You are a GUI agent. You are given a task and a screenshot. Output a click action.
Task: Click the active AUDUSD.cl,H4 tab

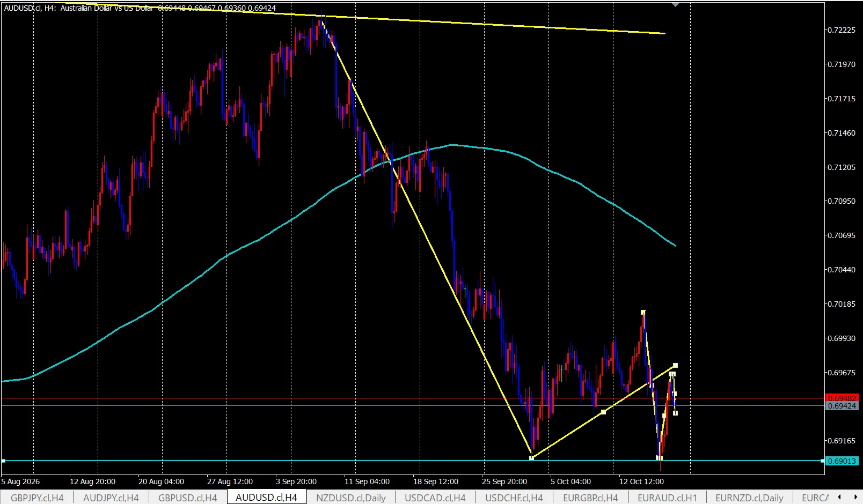tap(266, 497)
